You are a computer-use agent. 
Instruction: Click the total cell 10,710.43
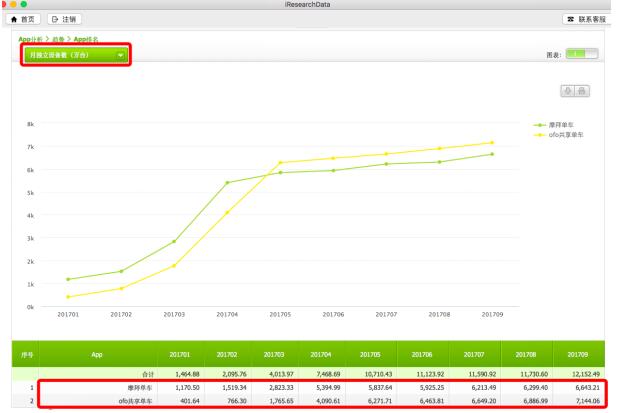click(378, 374)
